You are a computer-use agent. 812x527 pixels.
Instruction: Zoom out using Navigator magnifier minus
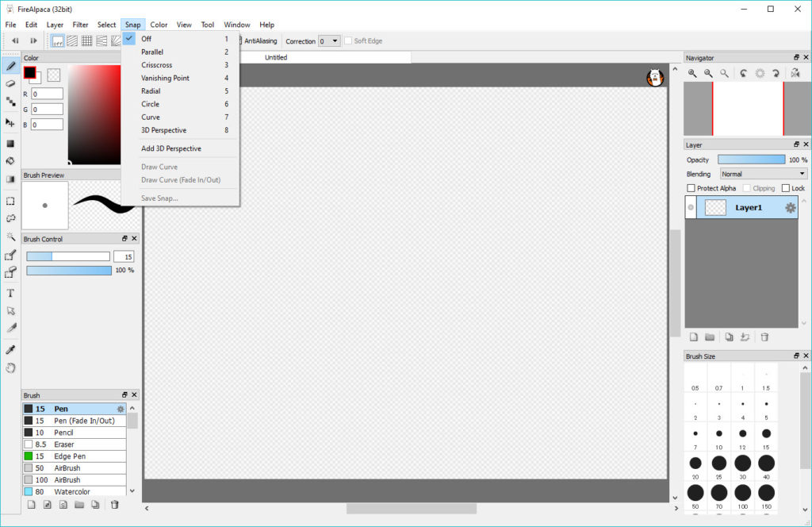click(708, 74)
